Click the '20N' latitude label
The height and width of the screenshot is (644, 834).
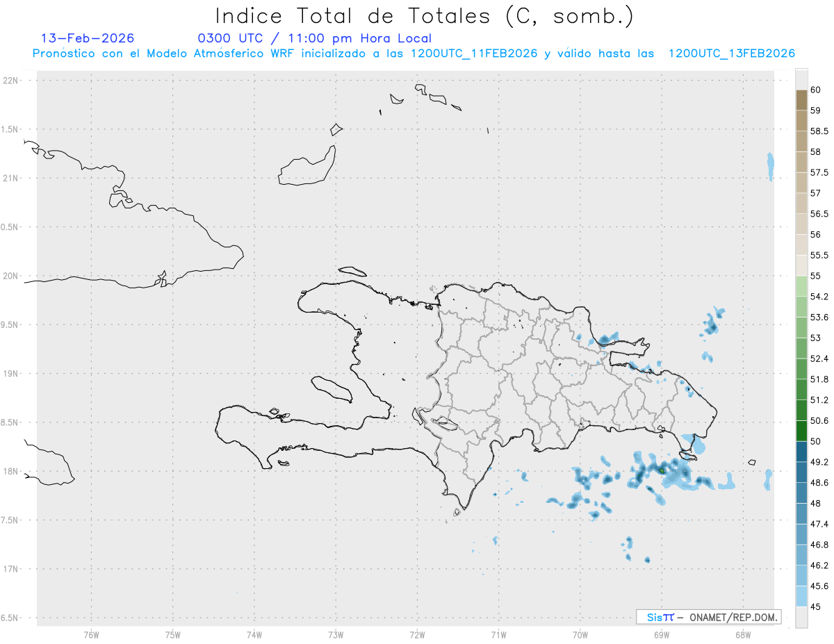12,276
